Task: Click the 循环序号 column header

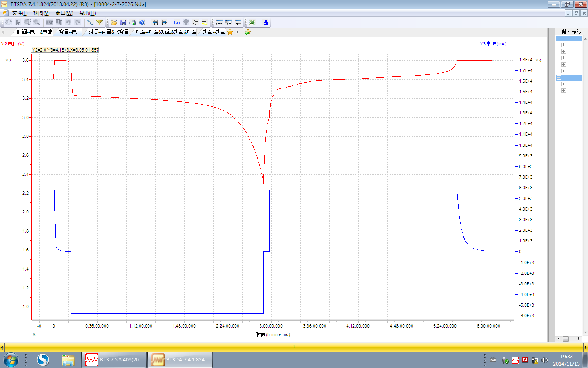Action: pyautogui.click(x=571, y=31)
